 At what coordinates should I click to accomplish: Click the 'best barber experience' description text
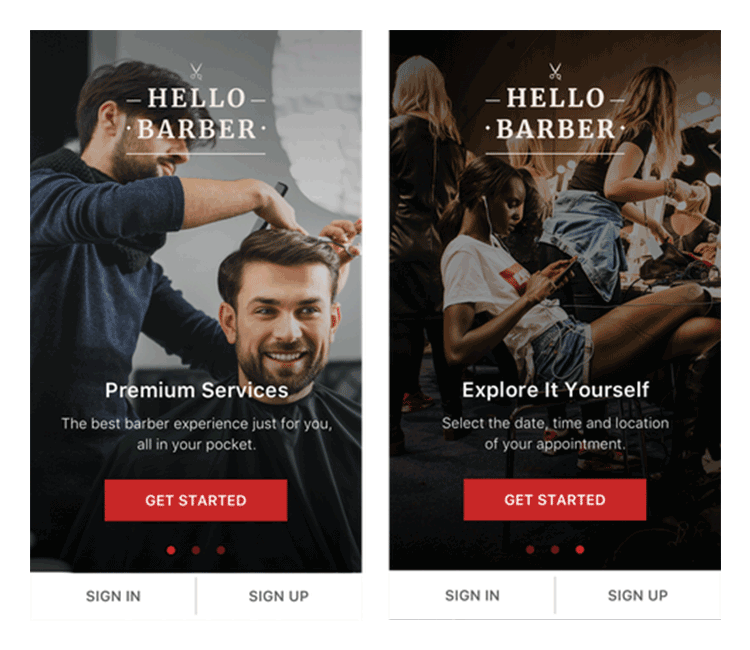(x=197, y=434)
